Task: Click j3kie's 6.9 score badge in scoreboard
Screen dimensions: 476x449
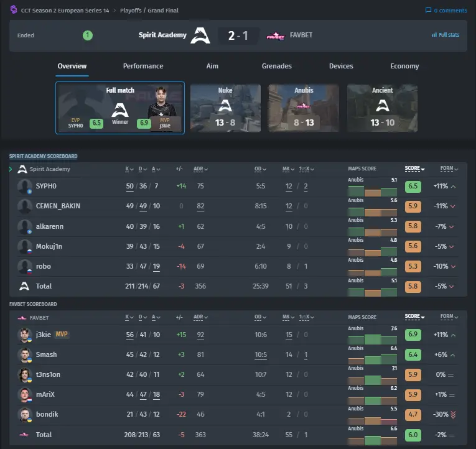Action: [413, 335]
